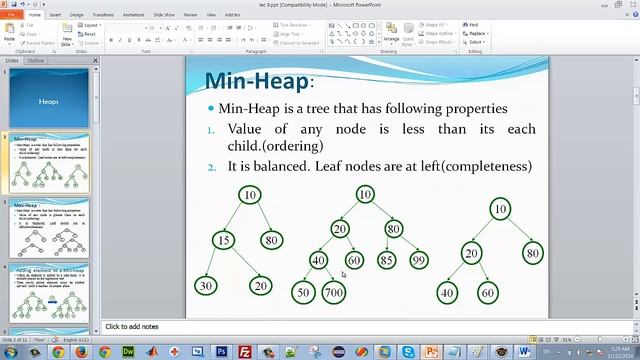Toggle Center text alignment
The width and height of the screenshot is (640, 360).
[x=210, y=40]
